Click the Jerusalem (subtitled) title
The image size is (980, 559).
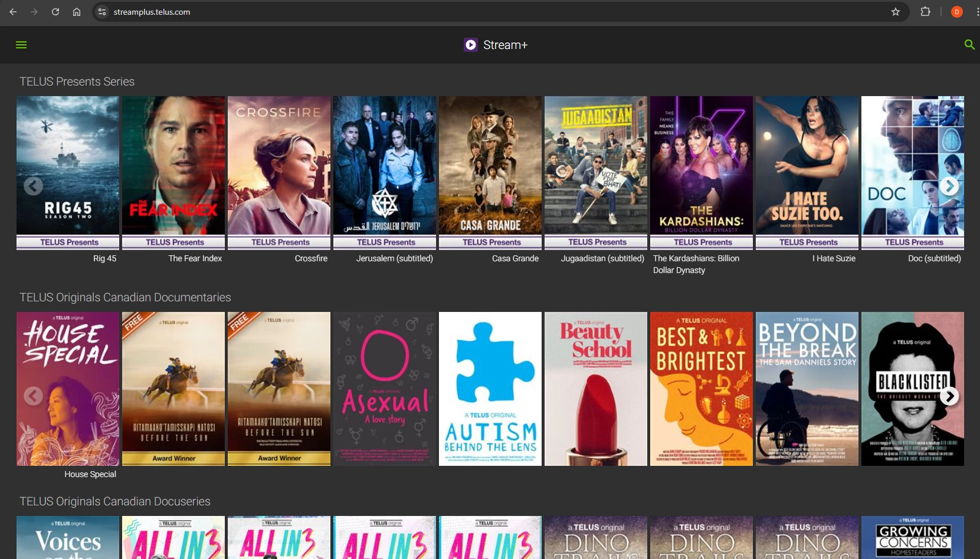point(395,258)
